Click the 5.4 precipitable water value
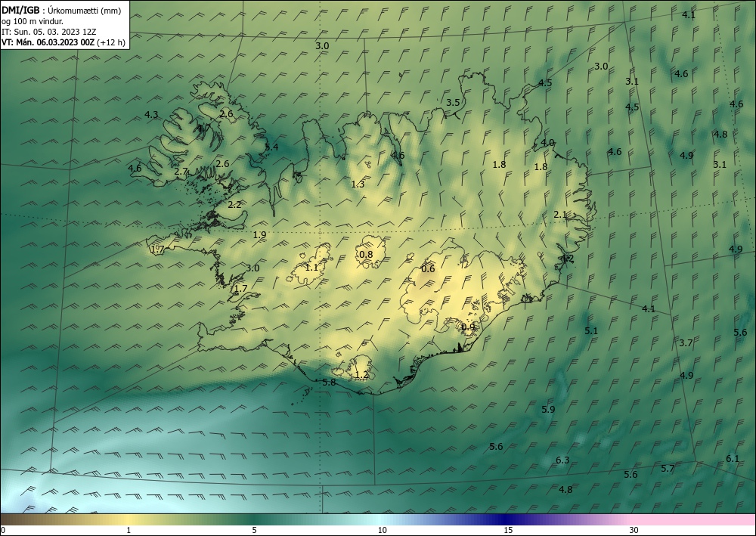Viewport: 756px width, 536px height. click(x=271, y=147)
